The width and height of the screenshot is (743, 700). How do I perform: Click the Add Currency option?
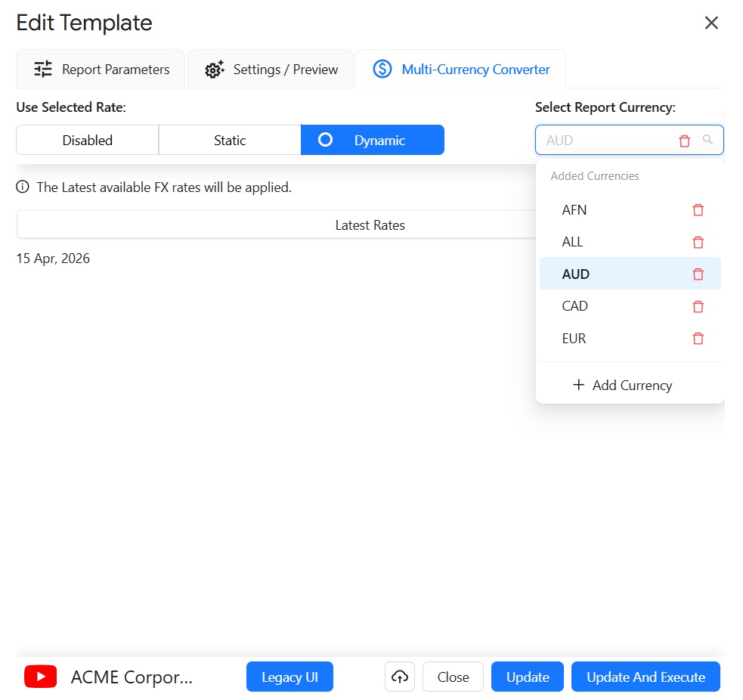click(623, 386)
